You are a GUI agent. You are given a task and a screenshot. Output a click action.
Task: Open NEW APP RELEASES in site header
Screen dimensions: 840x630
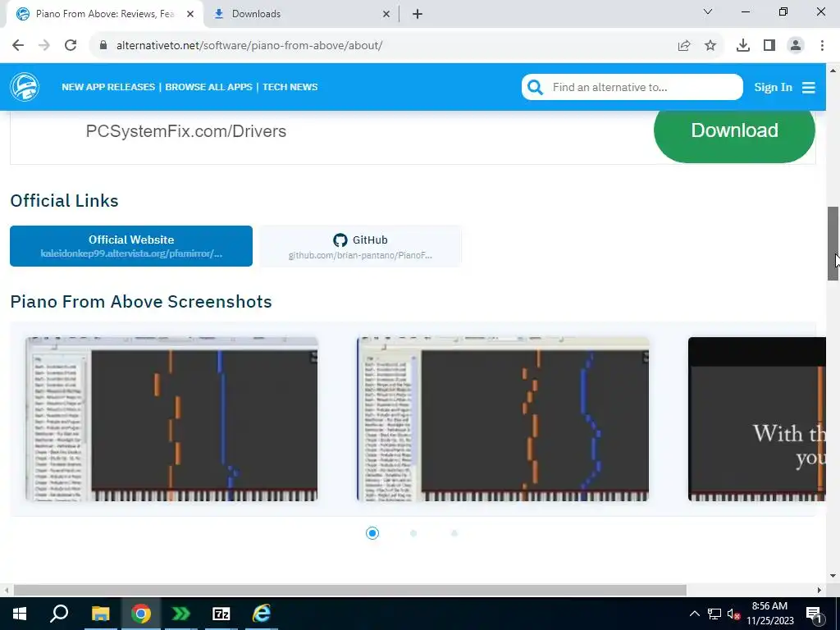pos(108,87)
